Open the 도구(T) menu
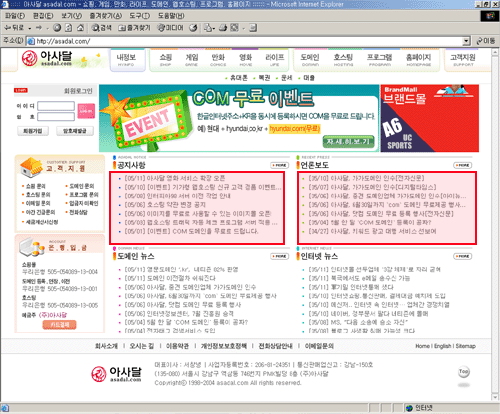Viewport: 500px width, 414px height. [139, 16]
